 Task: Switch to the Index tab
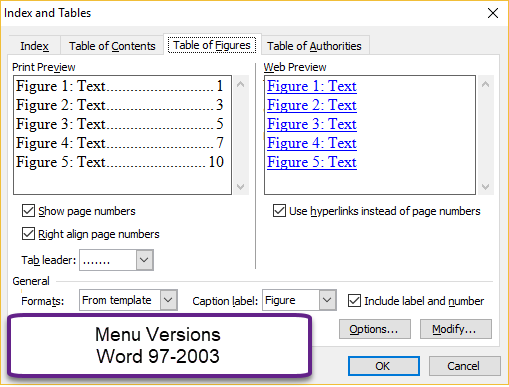pyautogui.click(x=34, y=46)
